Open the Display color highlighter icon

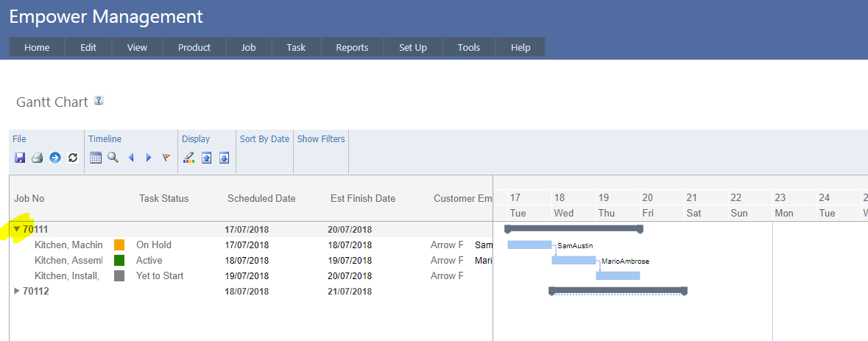coord(189,158)
